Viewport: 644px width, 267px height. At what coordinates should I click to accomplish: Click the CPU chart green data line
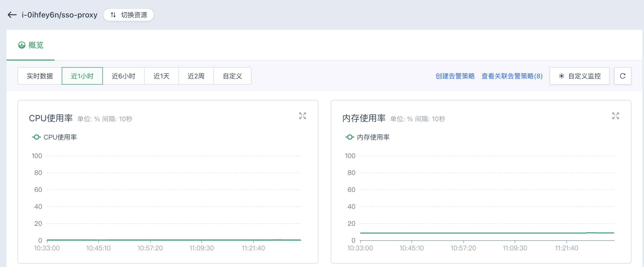tap(174, 240)
